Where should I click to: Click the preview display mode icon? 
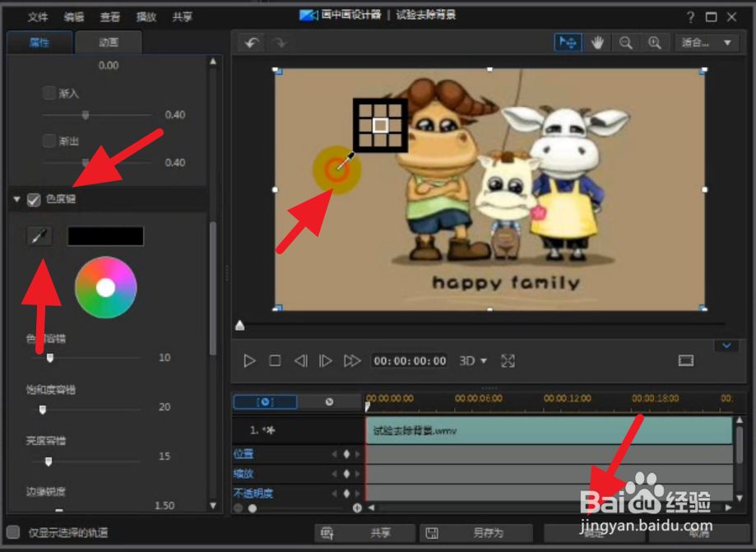click(x=685, y=360)
